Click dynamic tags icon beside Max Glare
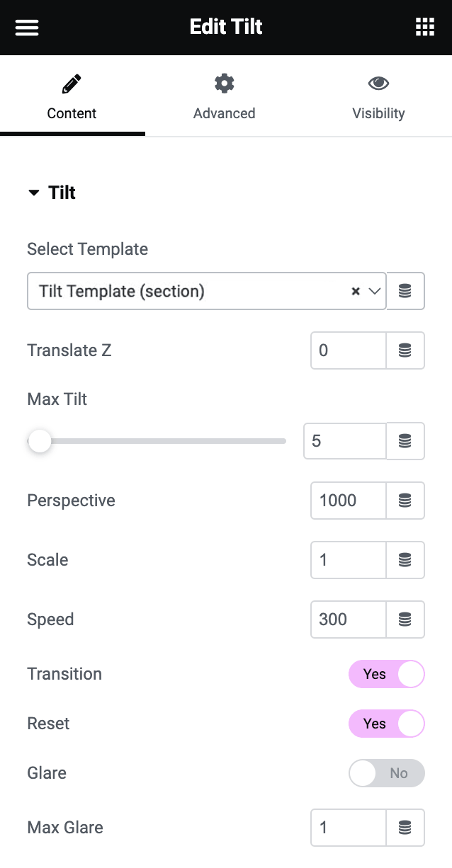Viewport: 452px width, 868px height. click(x=405, y=828)
